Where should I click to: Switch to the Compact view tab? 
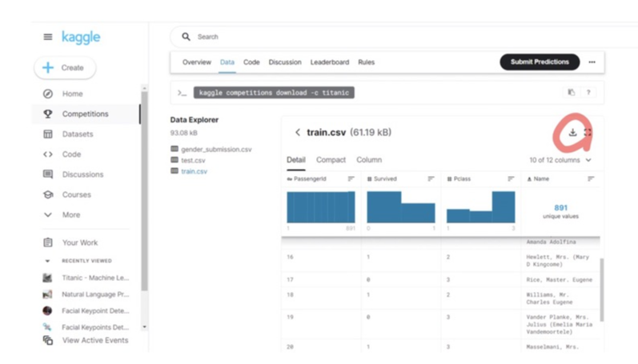point(331,160)
